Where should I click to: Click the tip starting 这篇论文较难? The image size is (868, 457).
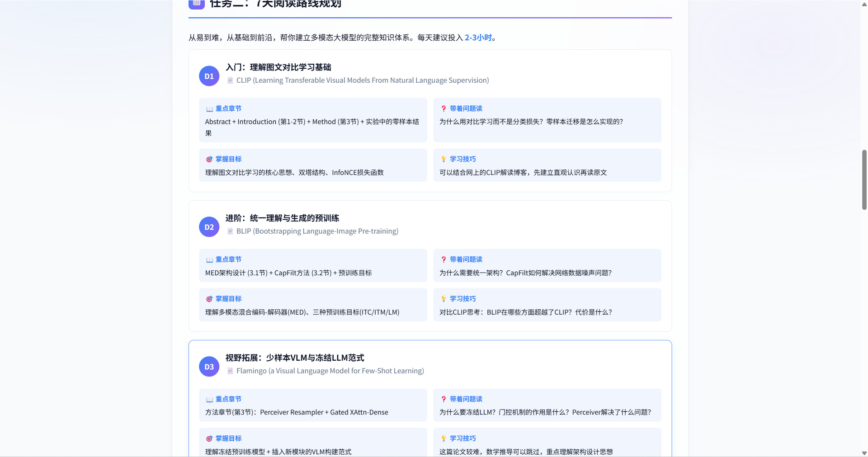(x=526, y=452)
